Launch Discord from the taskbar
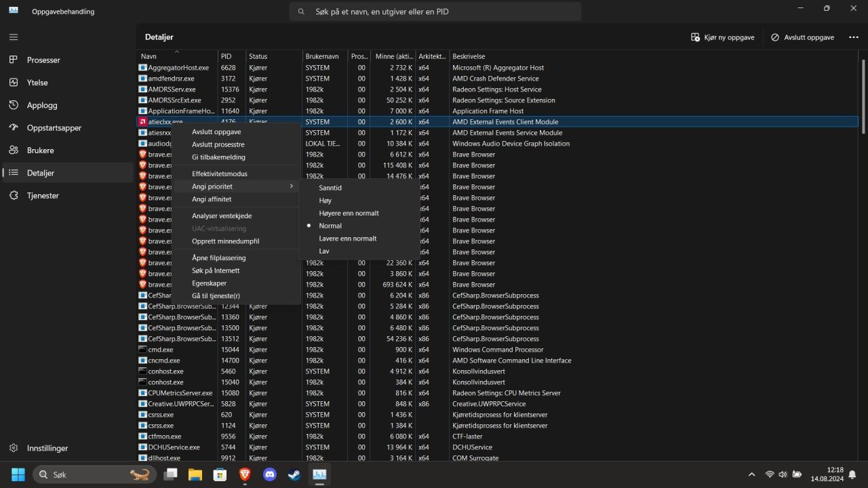This screenshot has height=488, width=868. pos(269,474)
